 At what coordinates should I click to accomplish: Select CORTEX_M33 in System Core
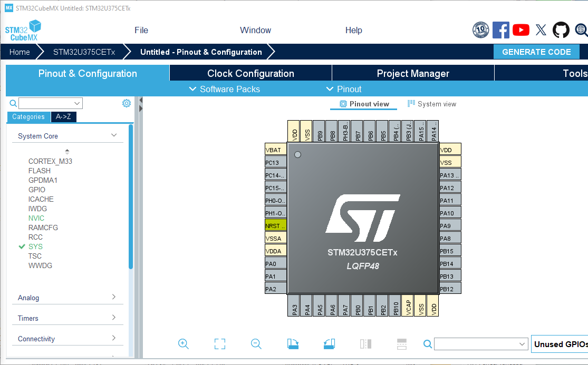(50, 161)
